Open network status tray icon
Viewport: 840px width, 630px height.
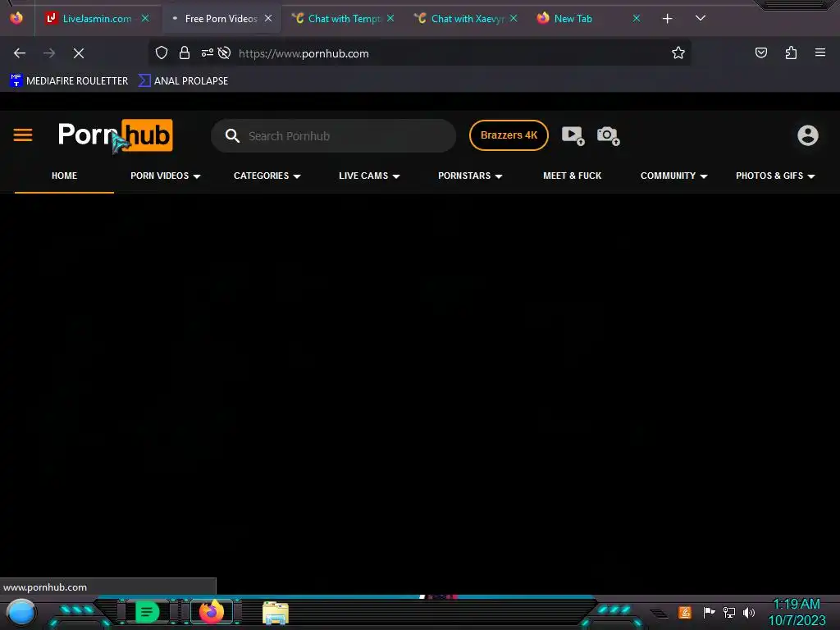click(729, 612)
